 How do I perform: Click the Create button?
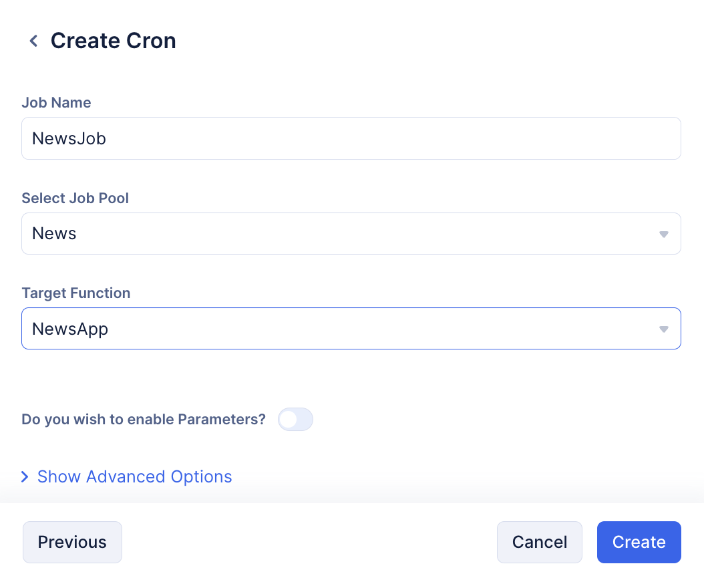(x=639, y=542)
